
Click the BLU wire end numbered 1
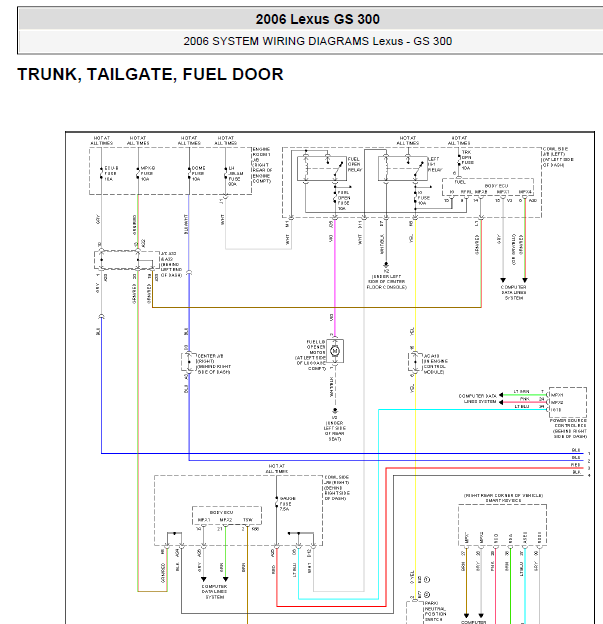[589, 453]
